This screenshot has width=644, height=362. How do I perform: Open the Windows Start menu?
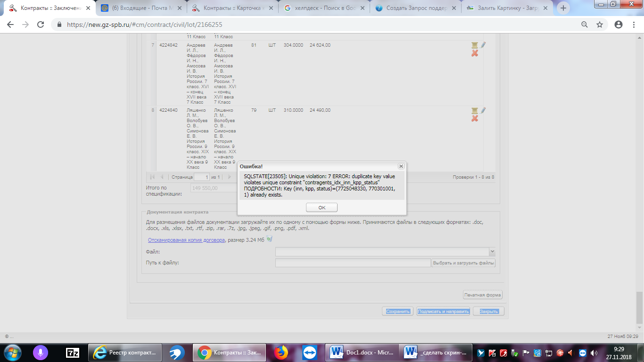(12, 352)
